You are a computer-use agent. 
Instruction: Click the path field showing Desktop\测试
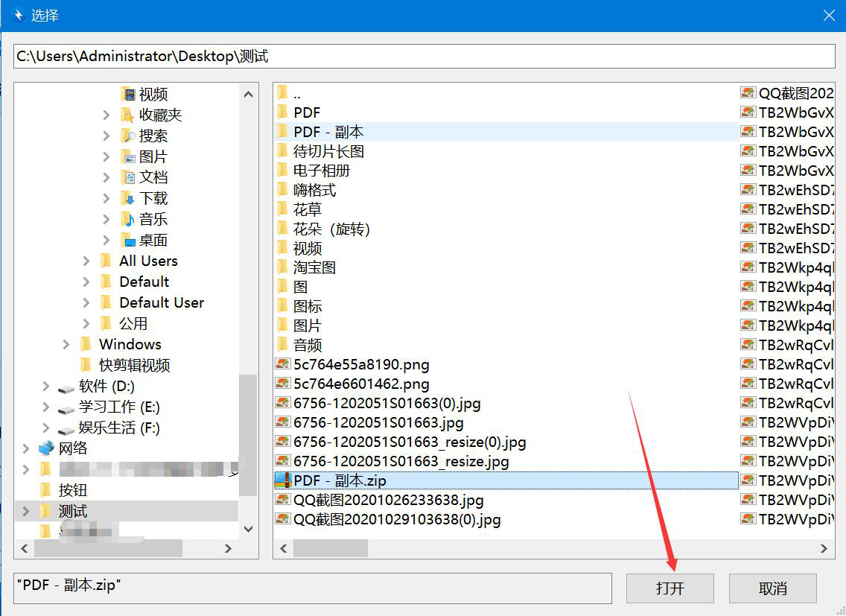424,56
